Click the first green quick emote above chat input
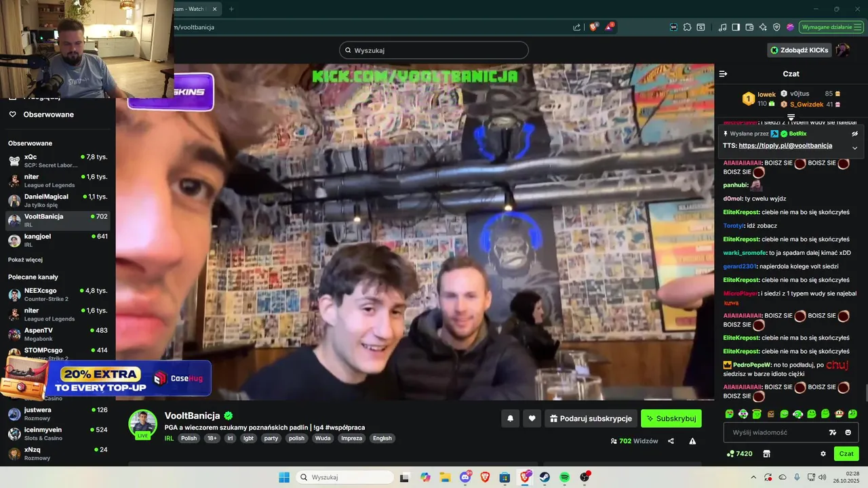 click(x=730, y=413)
